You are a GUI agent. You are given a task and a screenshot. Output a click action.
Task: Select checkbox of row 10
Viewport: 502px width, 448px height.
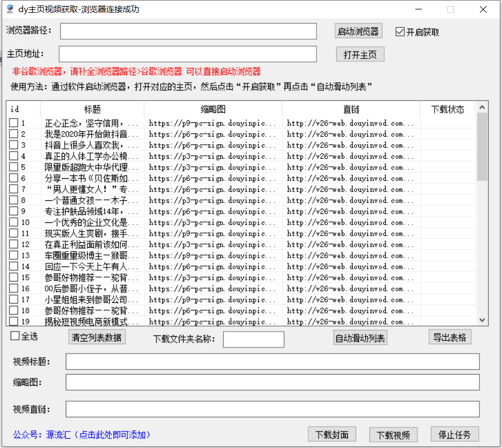[x=13, y=222]
